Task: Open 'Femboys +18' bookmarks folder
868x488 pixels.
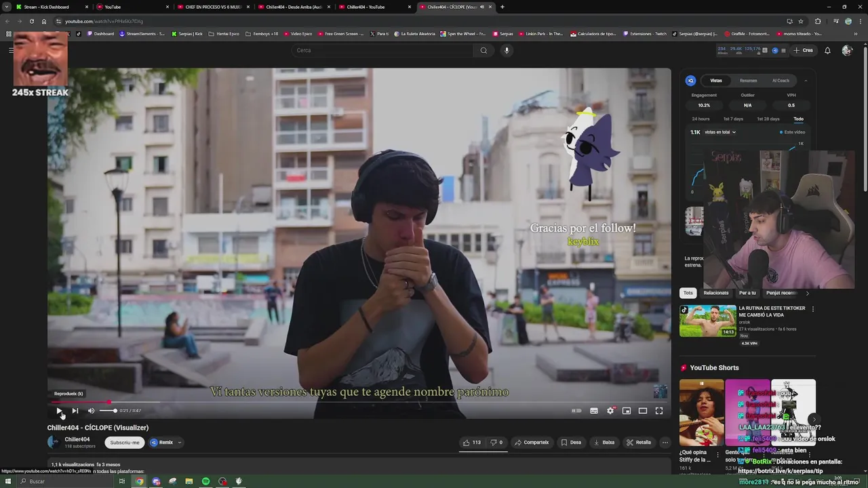Action: [x=262, y=33]
